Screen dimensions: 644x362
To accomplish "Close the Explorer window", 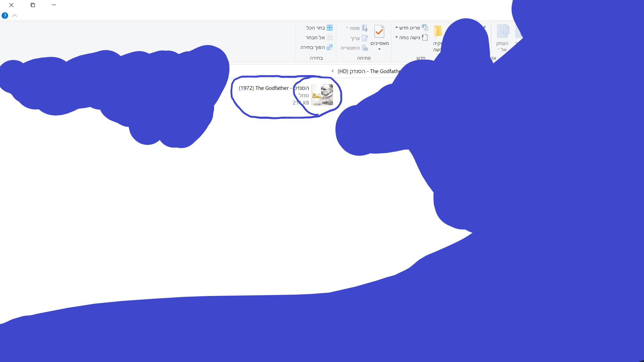I will click(x=11, y=5).
